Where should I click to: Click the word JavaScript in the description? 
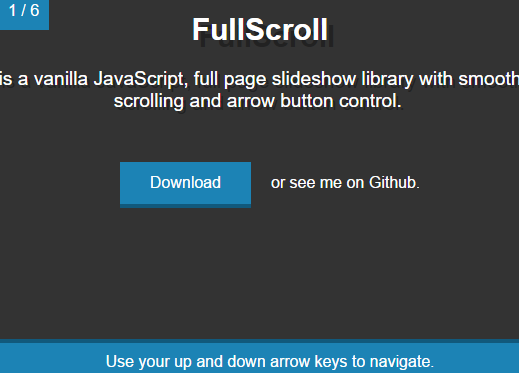pyautogui.click(x=139, y=79)
